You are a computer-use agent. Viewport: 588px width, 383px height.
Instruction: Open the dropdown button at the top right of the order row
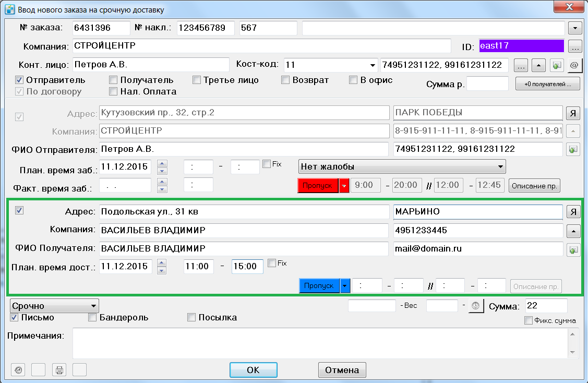click(x=575, y=28)
